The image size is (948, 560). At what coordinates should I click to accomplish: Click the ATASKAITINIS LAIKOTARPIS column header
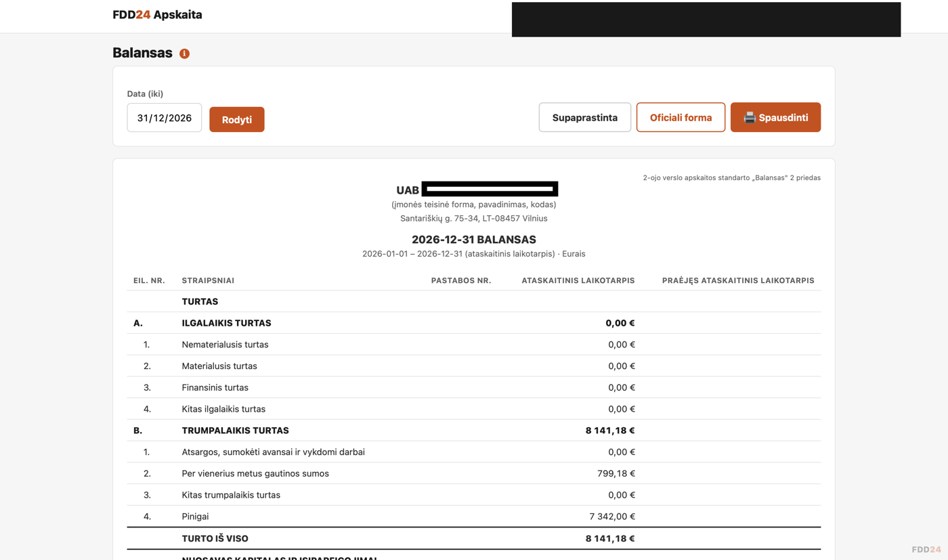click(x=578, y=280)
